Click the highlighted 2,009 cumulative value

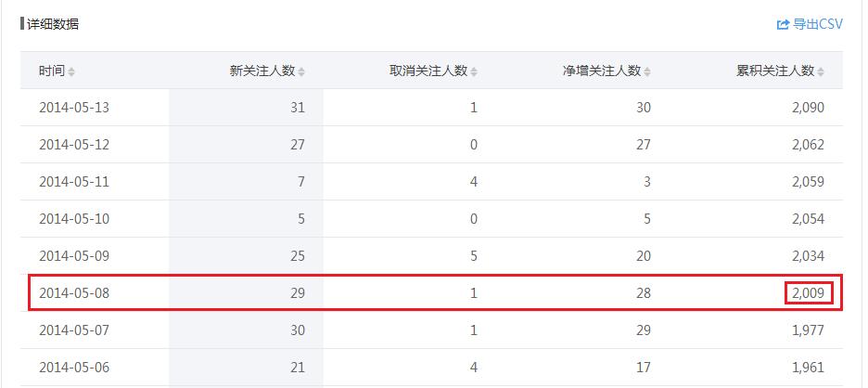809,293
